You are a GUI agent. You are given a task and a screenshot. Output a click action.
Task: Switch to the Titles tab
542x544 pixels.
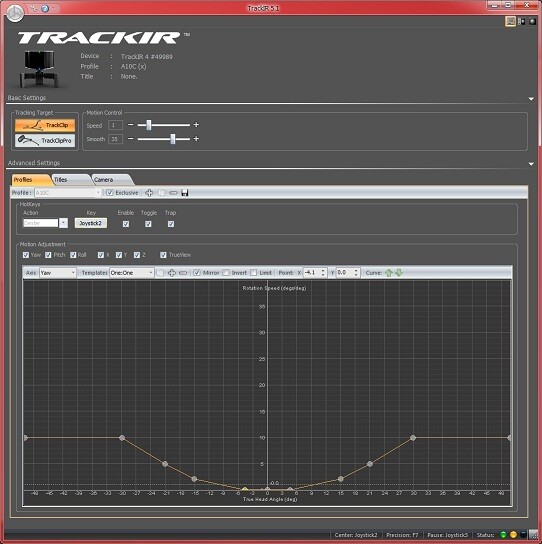coord(71,180)
